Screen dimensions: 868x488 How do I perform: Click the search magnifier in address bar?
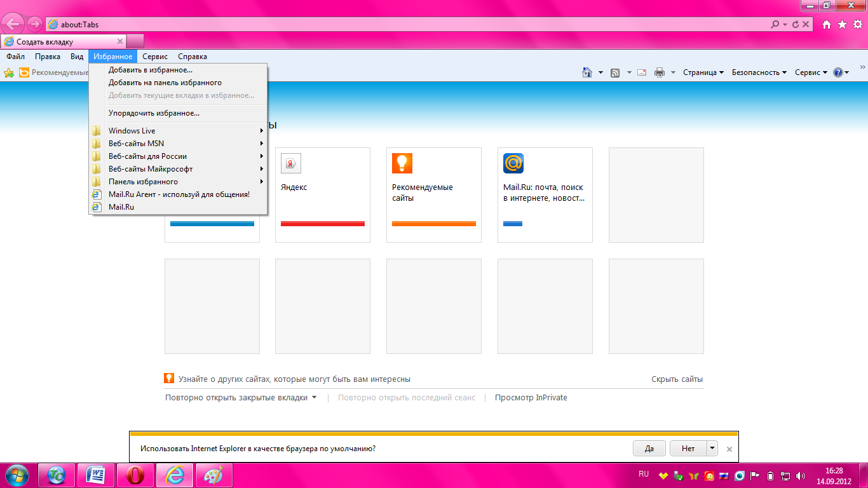pyautogui.click(x=775, y=24)
